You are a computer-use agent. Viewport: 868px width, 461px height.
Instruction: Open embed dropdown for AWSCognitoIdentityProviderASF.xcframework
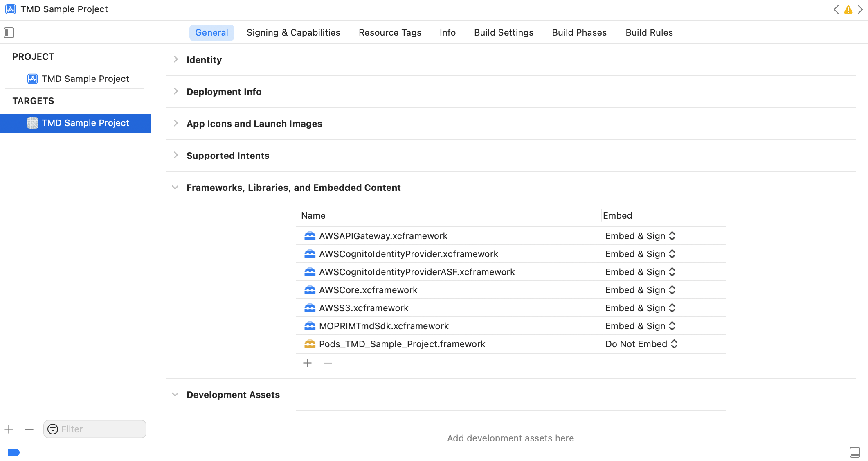point(640,272)
